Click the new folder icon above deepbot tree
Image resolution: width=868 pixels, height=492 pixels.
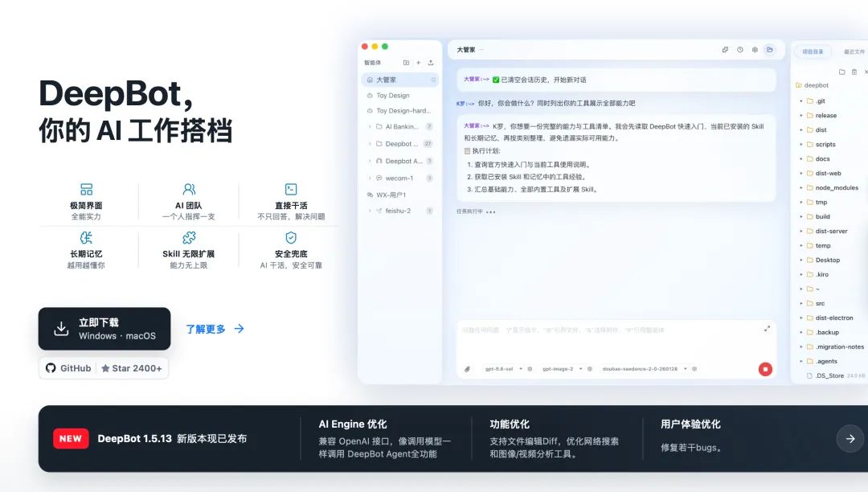[842, 72]
